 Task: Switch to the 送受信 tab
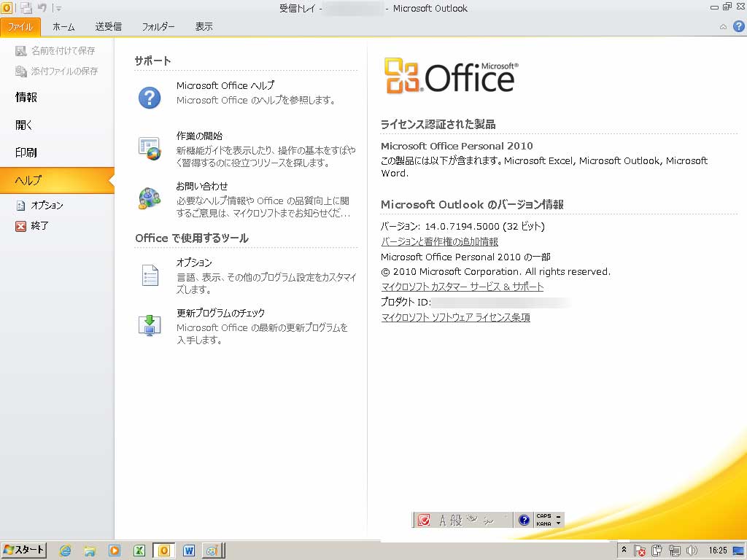click(x=108, y=27)
